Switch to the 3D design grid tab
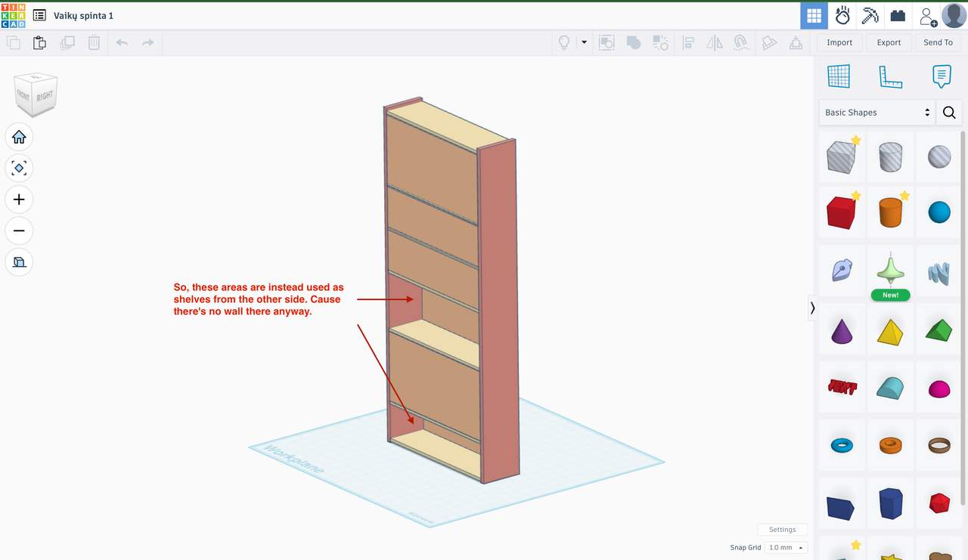Viewport: 968px width, 560px height. [814, 15]
